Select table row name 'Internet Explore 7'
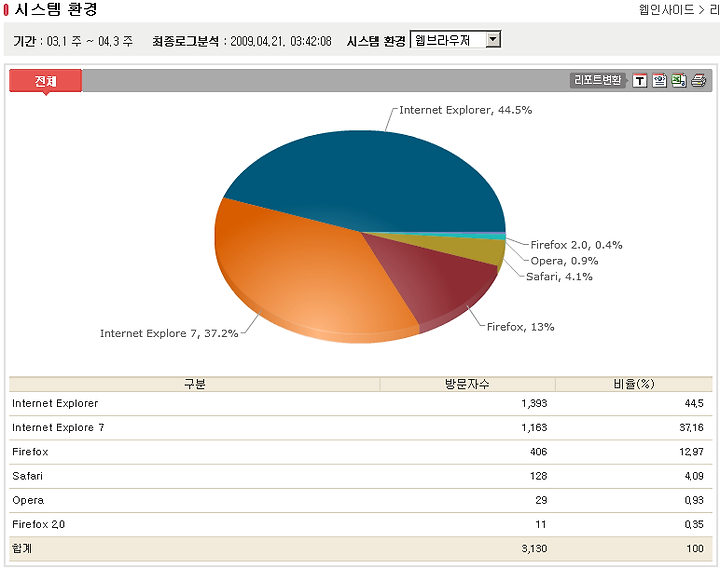Screen dimensions: 720x568 58,428
